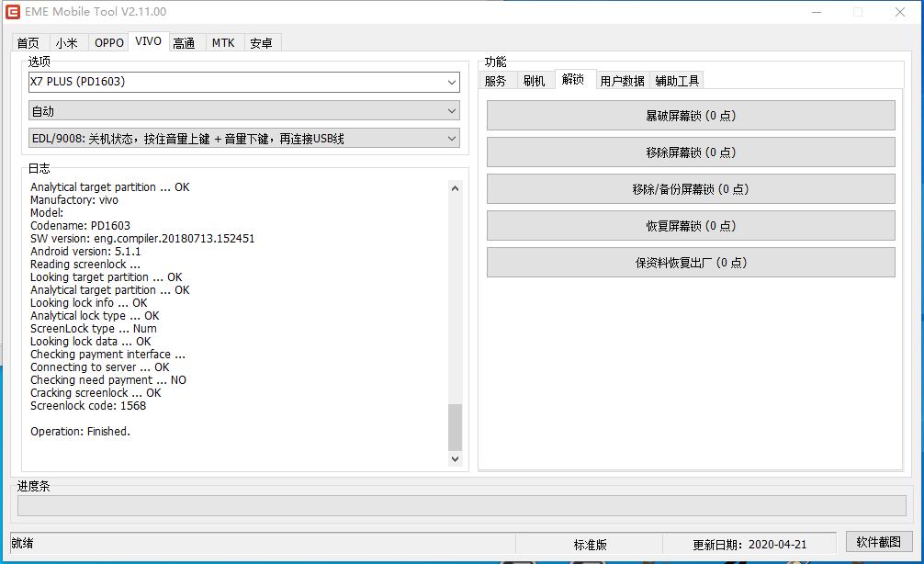Click 'ScreenLock type ... Num' log line
The image size is (924, 564).
[94, 328]
